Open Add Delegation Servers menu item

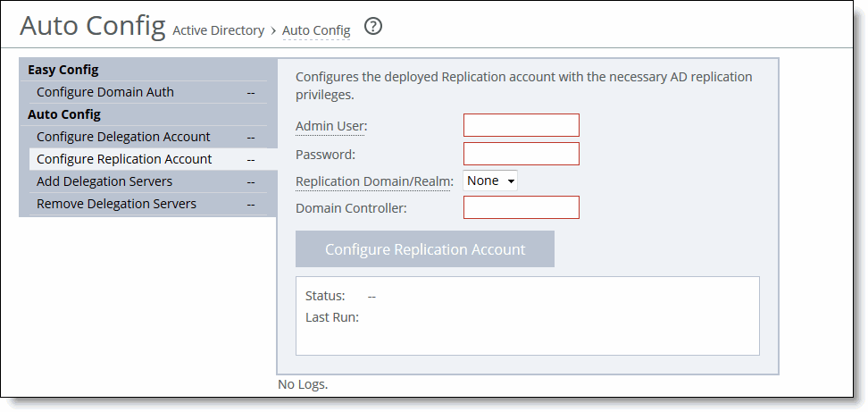point(148,181)
